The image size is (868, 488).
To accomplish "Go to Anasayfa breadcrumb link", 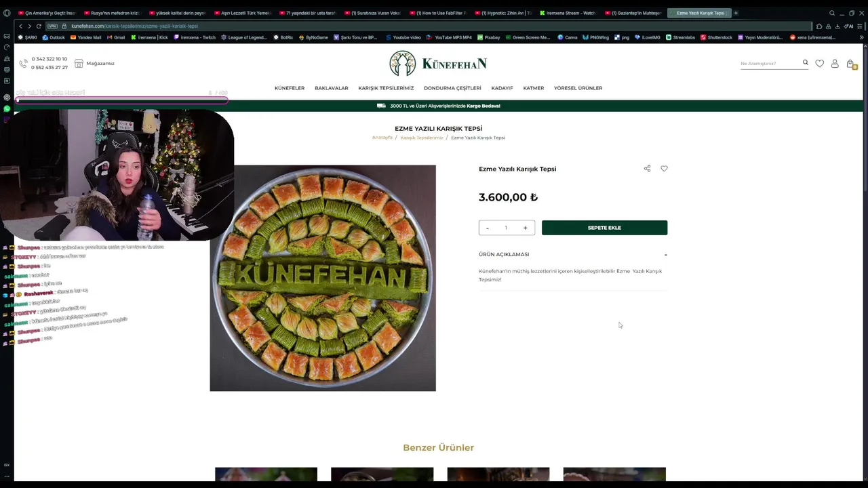I will coord(382,138).
